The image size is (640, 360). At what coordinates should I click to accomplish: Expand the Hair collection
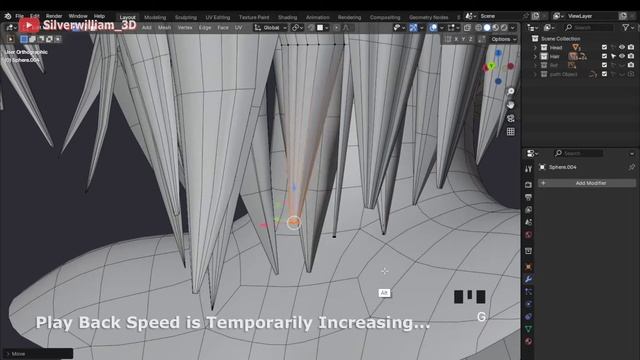pos(535,57)
